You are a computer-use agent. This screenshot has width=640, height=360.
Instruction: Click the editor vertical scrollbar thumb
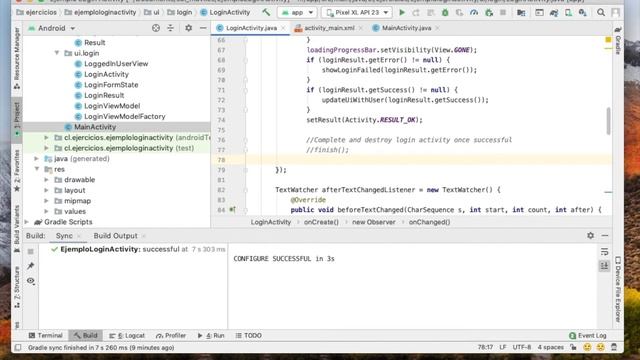point(608,121)
